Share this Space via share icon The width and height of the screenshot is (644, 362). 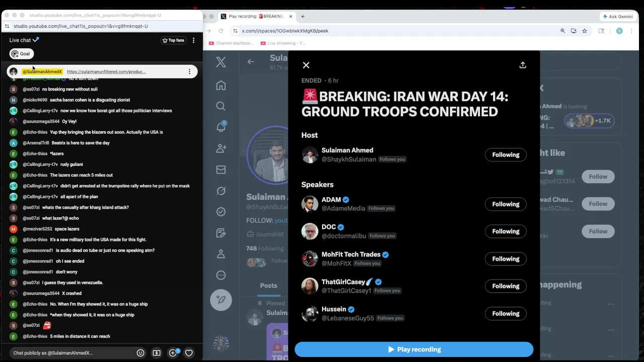[523, 65]
